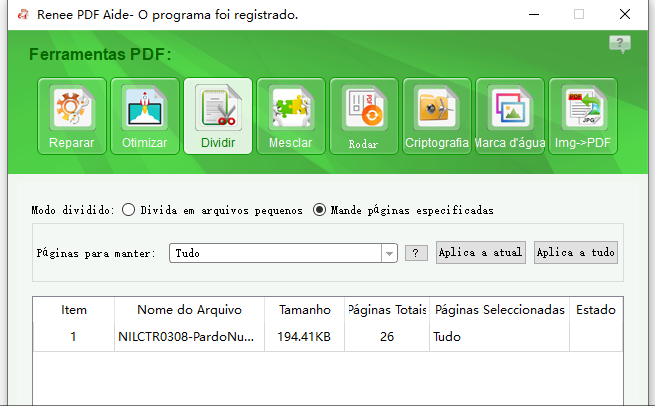
Task: Click the 'Páginas Seleccionadas' column header
Action: [x=500, y=310]
